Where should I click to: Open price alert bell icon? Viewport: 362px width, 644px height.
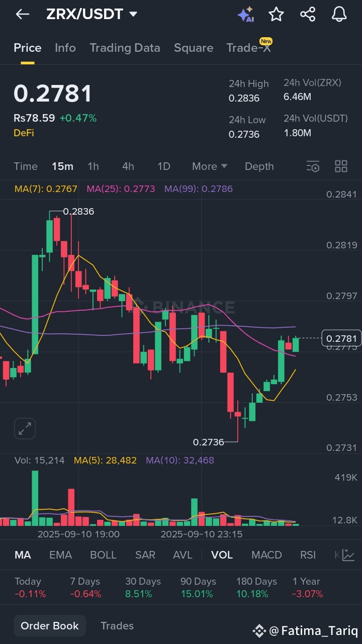(339, 14)
